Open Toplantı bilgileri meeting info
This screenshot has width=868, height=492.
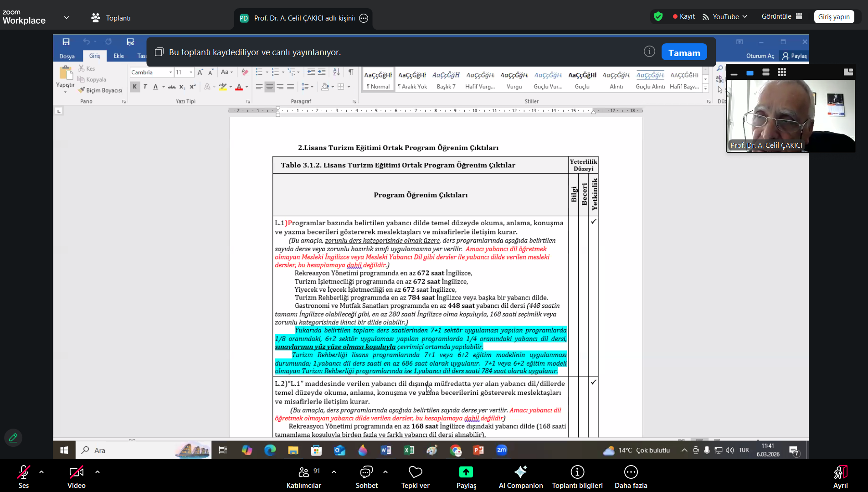click(x=577, y=472)
